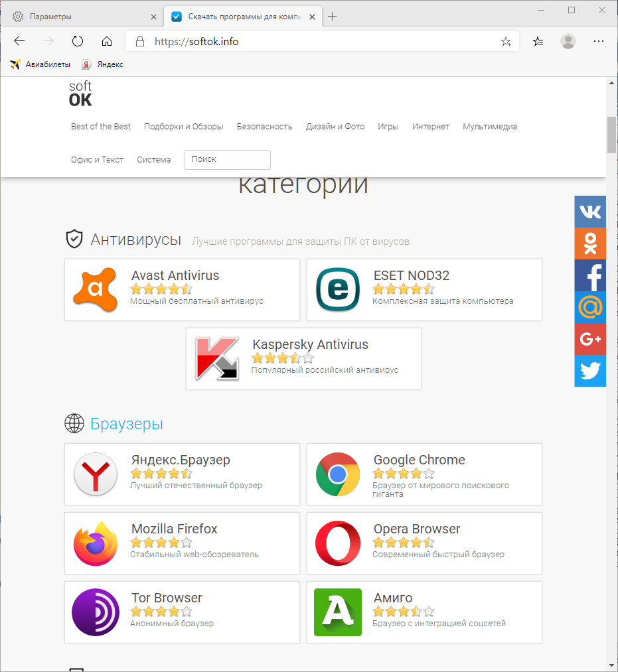Click the Avast Antivirus logo

tap(95, 289)
